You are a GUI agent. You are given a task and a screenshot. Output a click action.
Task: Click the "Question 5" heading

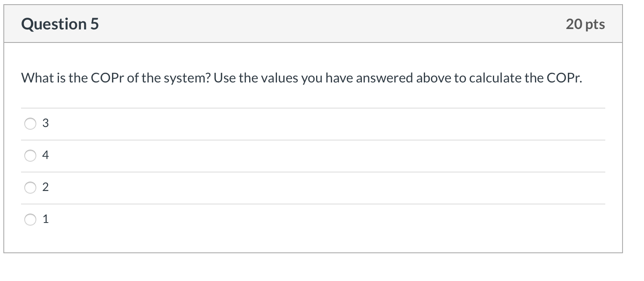60,24
